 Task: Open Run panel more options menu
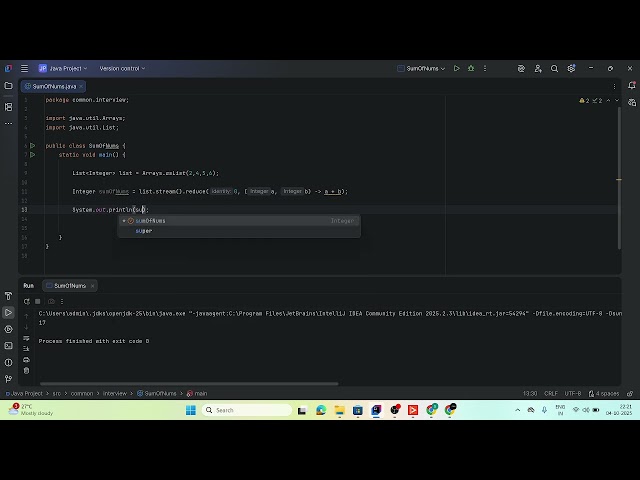(x=62, y=301)
